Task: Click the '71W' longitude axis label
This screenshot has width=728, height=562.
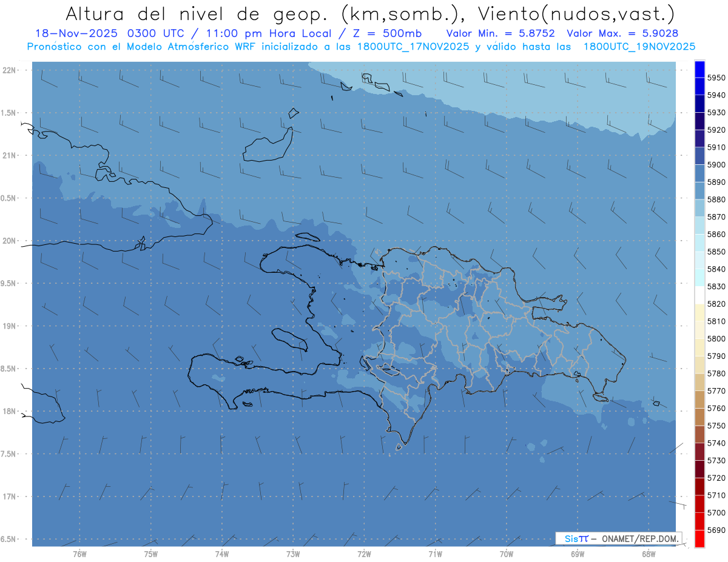Action: [435, 554]
